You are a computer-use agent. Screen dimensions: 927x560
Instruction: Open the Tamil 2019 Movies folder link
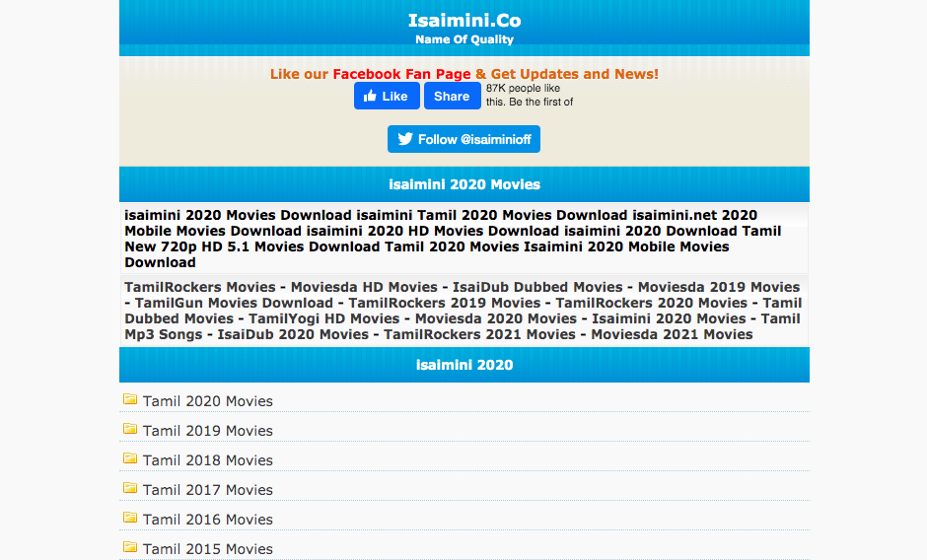point(207,431)
